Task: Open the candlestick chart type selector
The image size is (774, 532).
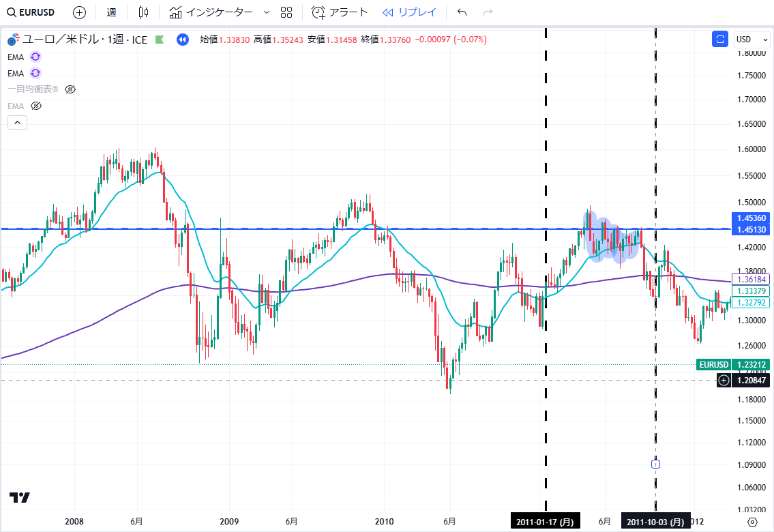Action: click(x=143, y=12)
